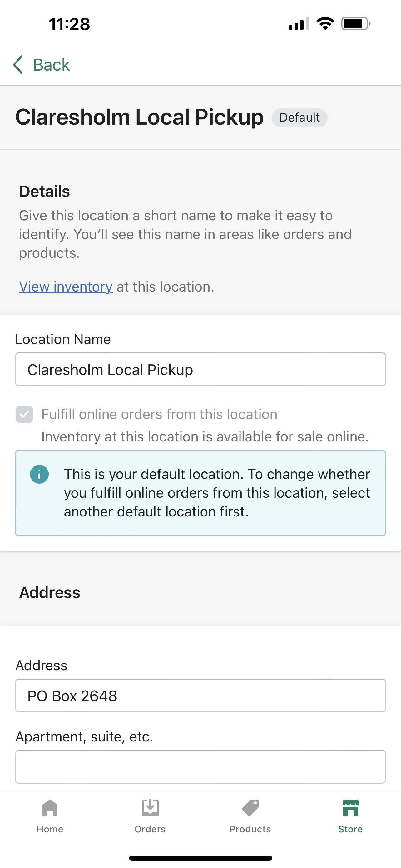This screenshot has width=401, height=868.
Task: Tap the back chevron arrow icon
Action: 18,65
